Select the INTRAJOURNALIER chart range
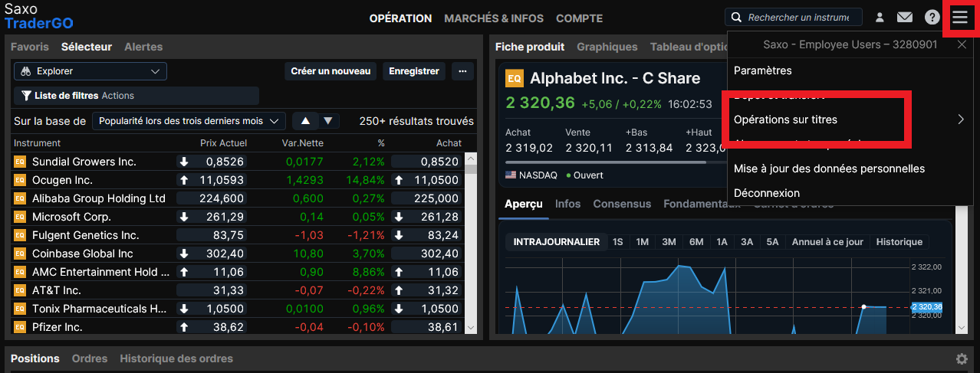This screenshot has width=980, height=373. click(557, 242)
